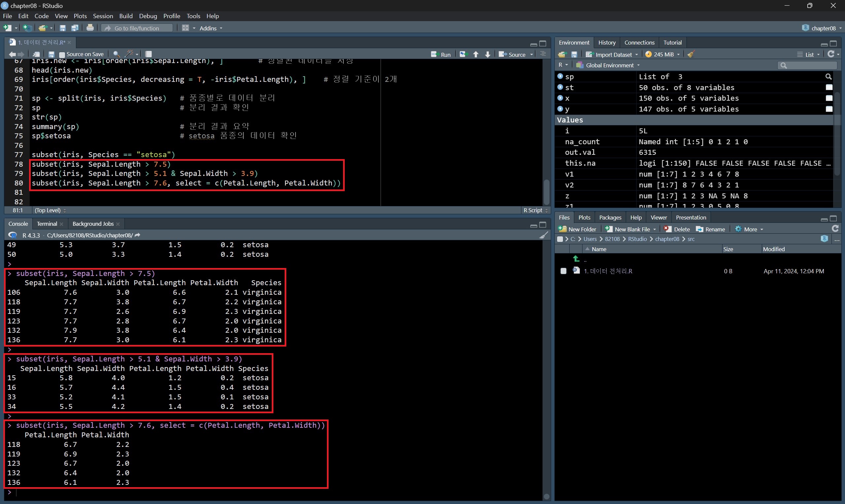Click the save current document icon in editor

tap(51, 54)
